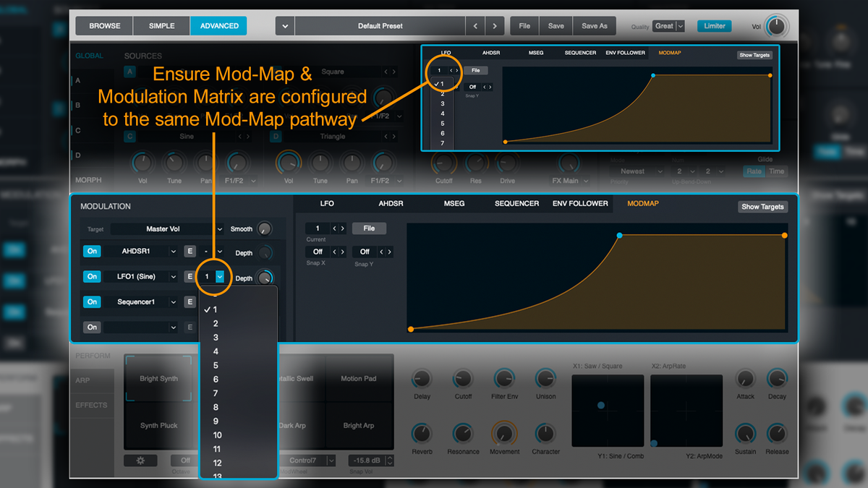This screenshot has height=488, width=868.
Task: Adjust the Reverb perform knob
Action: pos(422,434)
